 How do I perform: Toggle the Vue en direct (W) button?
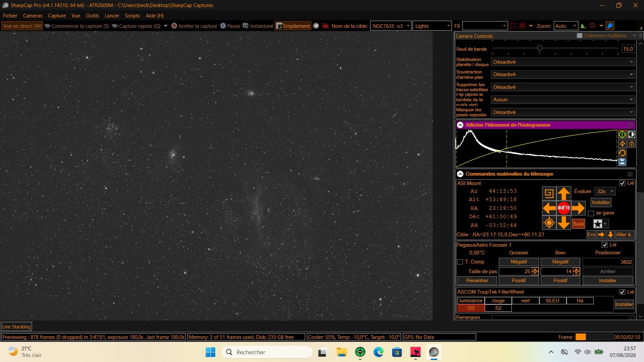tap(22, 26)
